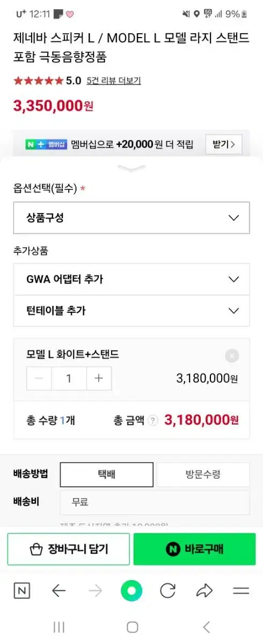Select 방문수령 as the delivery method
The width and height of the screenshot is (263, 644).
click(x=203, y=474)
